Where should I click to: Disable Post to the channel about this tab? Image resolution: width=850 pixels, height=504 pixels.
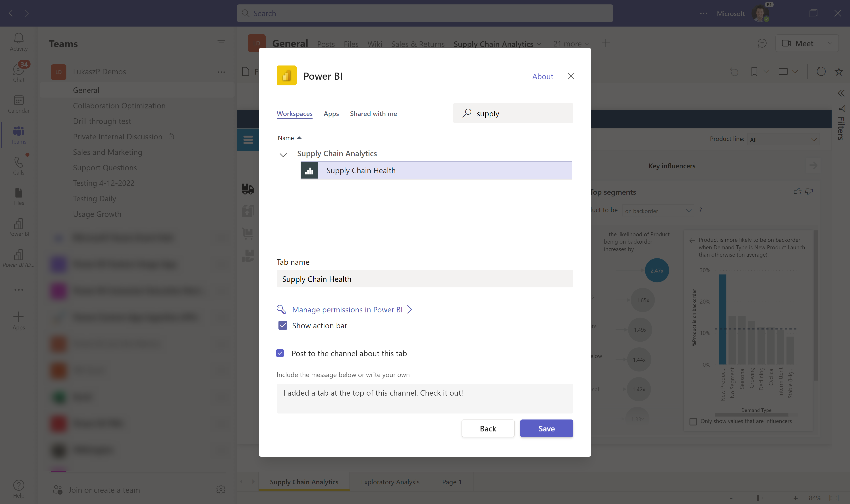coord(280,353)
